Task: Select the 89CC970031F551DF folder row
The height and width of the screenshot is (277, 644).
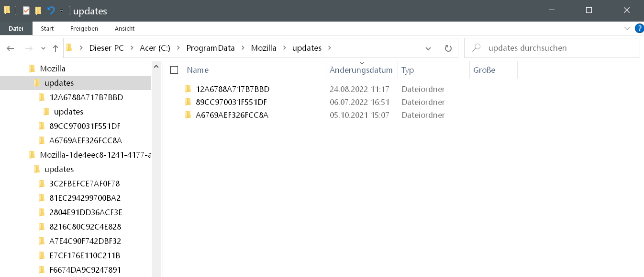Action: click(x=231, y=102)
